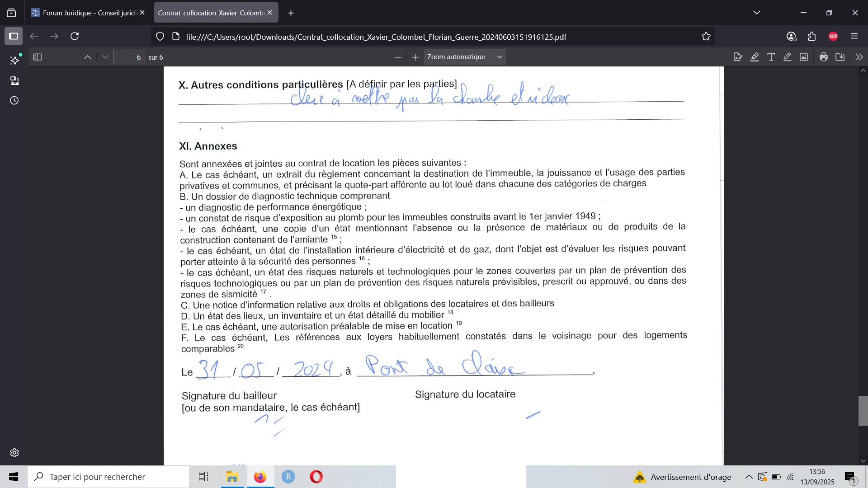Toggle the PDF sidebar panel button
Image resolution: width=868 pixels, height=488 pixels.
(38, 57)
